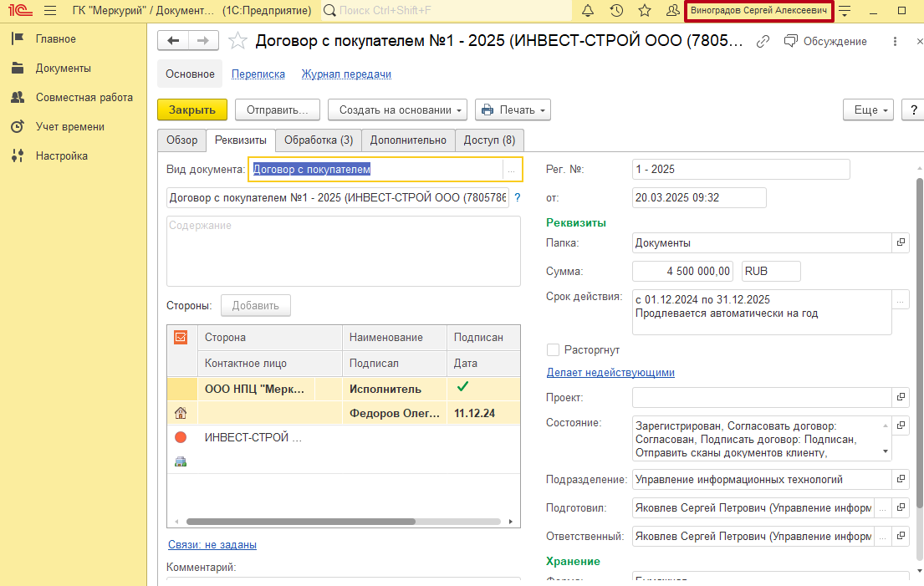The height and width of the screenshot is (586, 924).
Task: Toggle the Расторгнут checkbox
Action: pyautogui.click(x=553, y=349)
